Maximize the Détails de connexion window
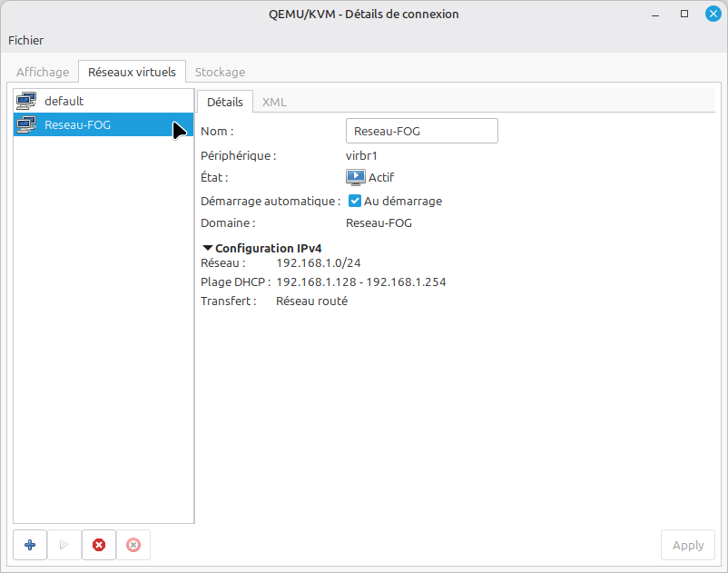The height and width of the screenshot is (573, 728). pos(684,14)
